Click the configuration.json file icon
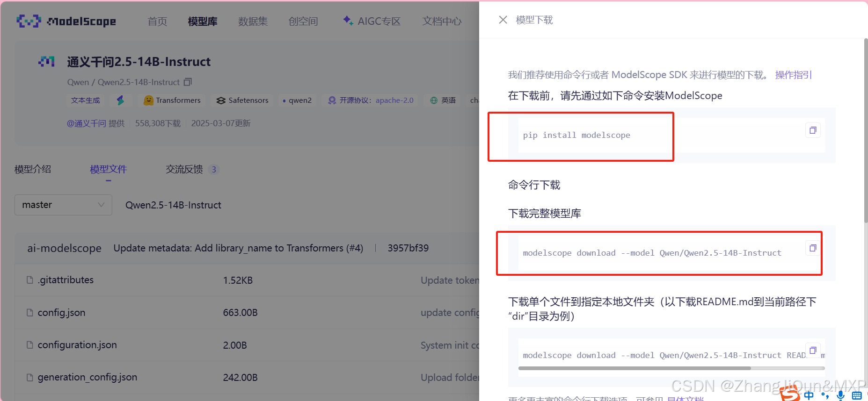 [30, 345]
